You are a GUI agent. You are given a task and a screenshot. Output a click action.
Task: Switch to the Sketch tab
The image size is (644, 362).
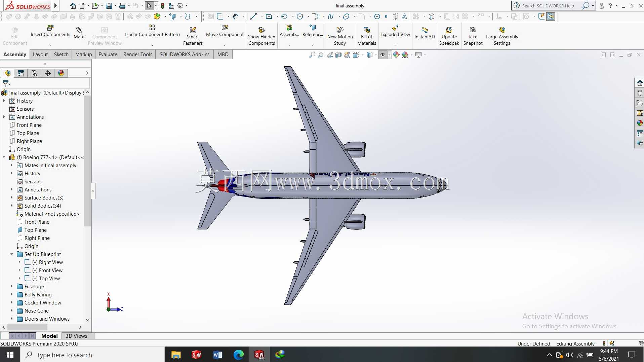[x=61, y=55]
